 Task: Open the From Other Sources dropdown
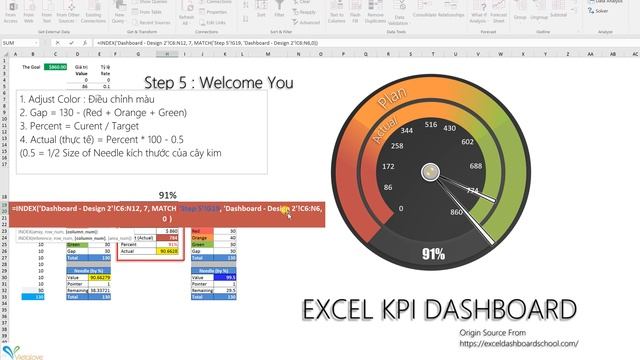(69, 12)
